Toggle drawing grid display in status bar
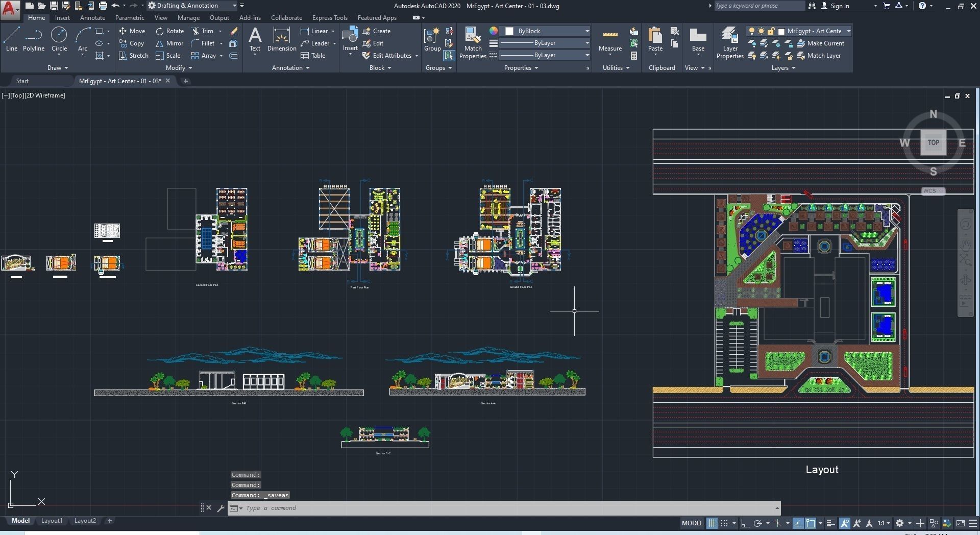This screenshot has width=980, height=535. coord(712,523)
